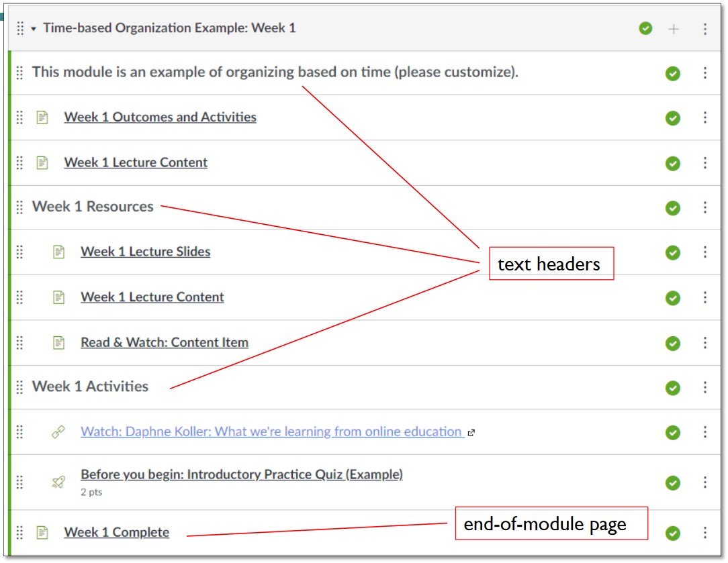728x563 pixels.
Task: Open Week 1 Lecture Slides page
Action: [145, 252]
